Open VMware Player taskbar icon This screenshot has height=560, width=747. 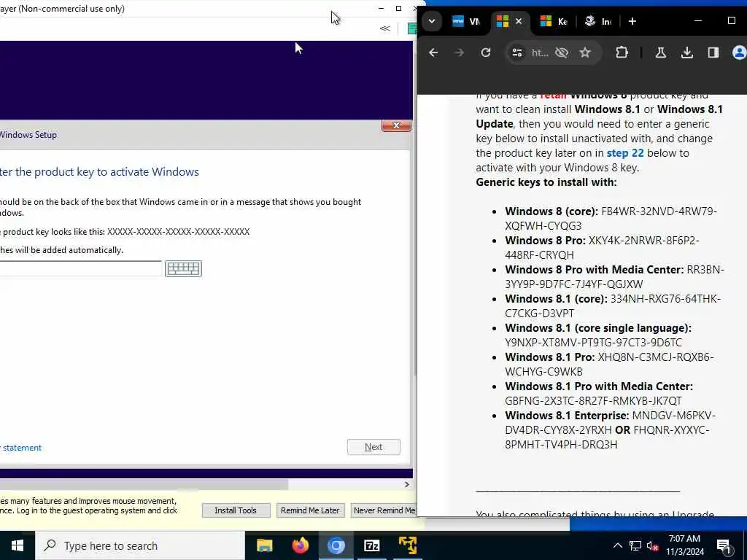click(407, 545)
